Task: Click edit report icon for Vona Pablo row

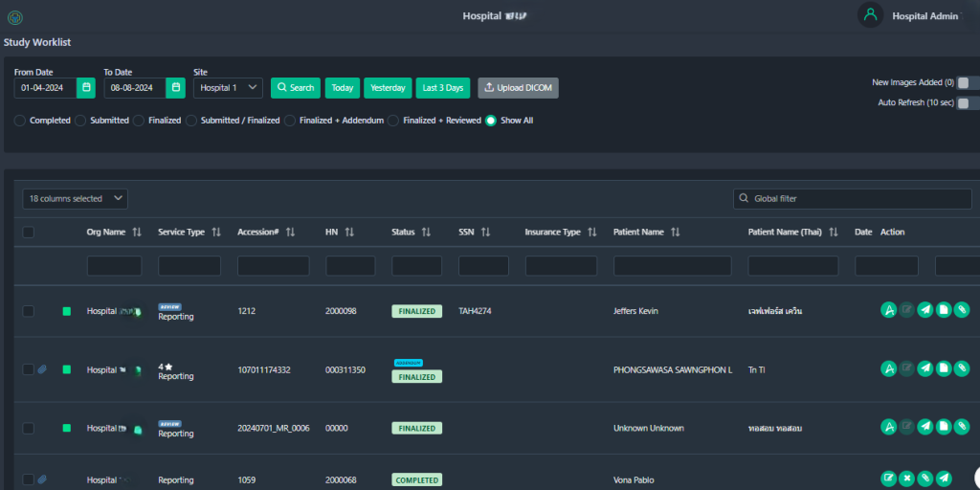Action: (x=888, y=479)
